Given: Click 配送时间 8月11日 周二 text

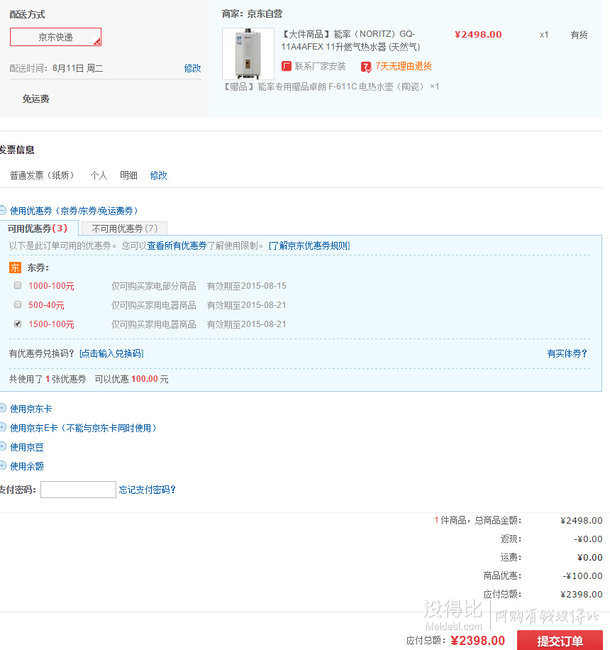Looking at the screenshot, I should pos(56,68).
